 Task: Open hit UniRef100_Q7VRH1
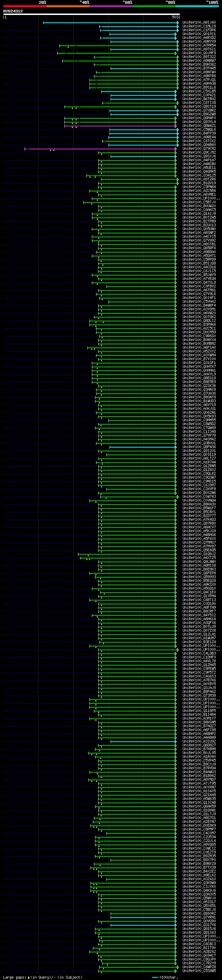[x=199, y=917]
